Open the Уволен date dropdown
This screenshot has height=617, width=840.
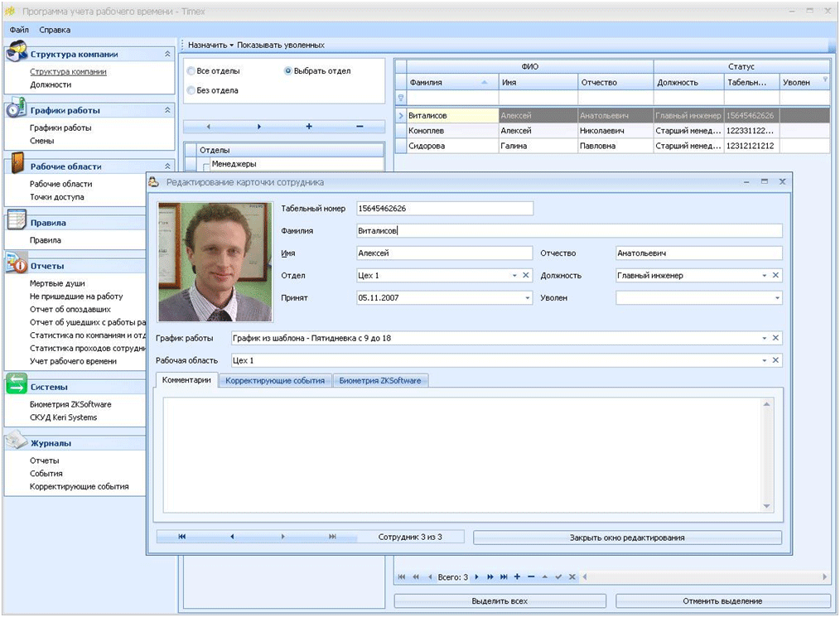point(777,298)
